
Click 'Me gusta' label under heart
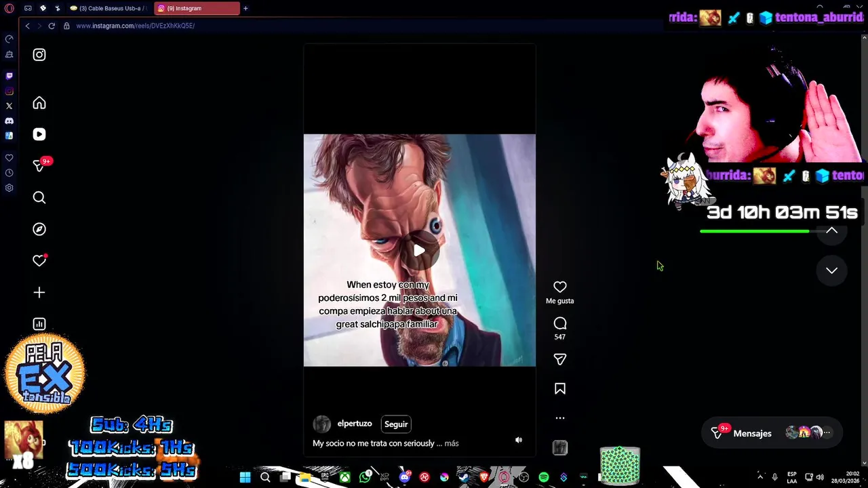[560, 301]
